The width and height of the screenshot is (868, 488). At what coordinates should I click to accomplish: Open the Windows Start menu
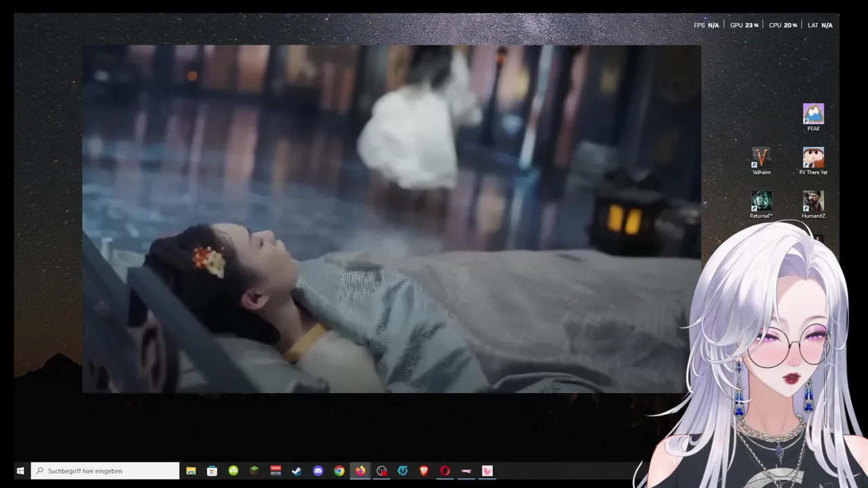point(20,471)
